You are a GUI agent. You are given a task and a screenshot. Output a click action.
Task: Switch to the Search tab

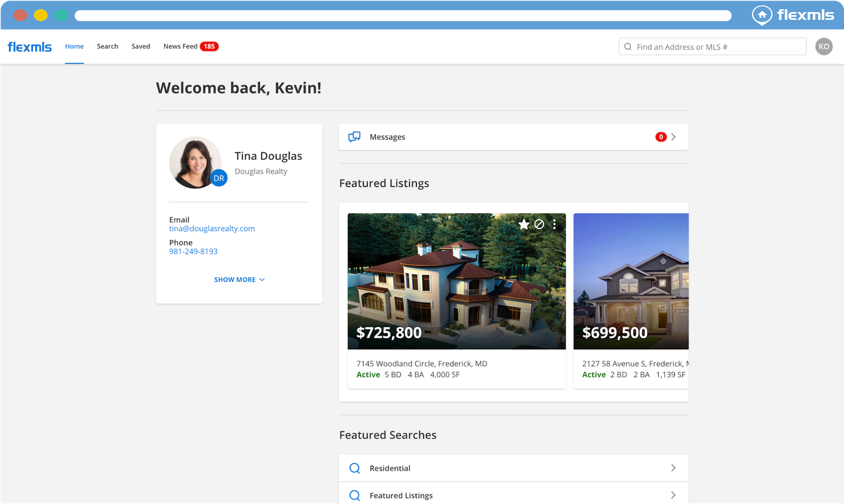(107, 46)
